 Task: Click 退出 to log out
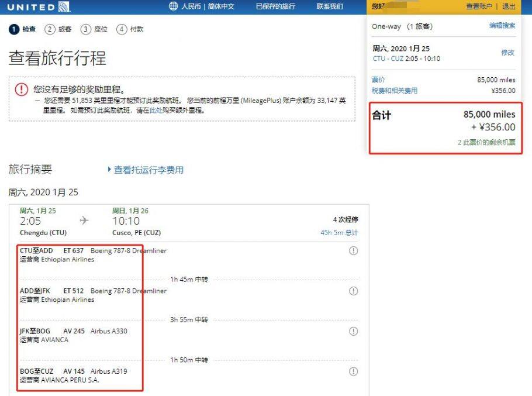(509, 6)
